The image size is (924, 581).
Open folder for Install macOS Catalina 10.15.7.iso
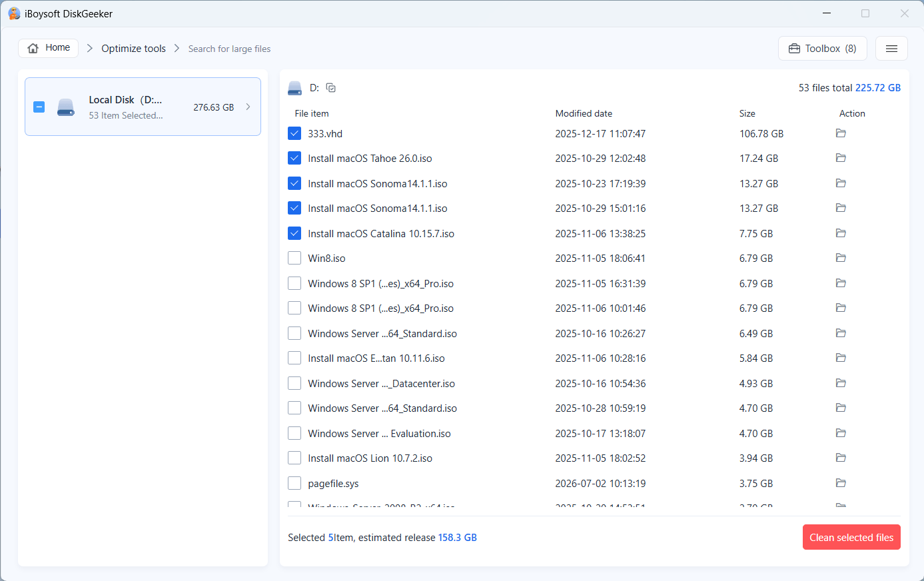[x=841, y=233]
